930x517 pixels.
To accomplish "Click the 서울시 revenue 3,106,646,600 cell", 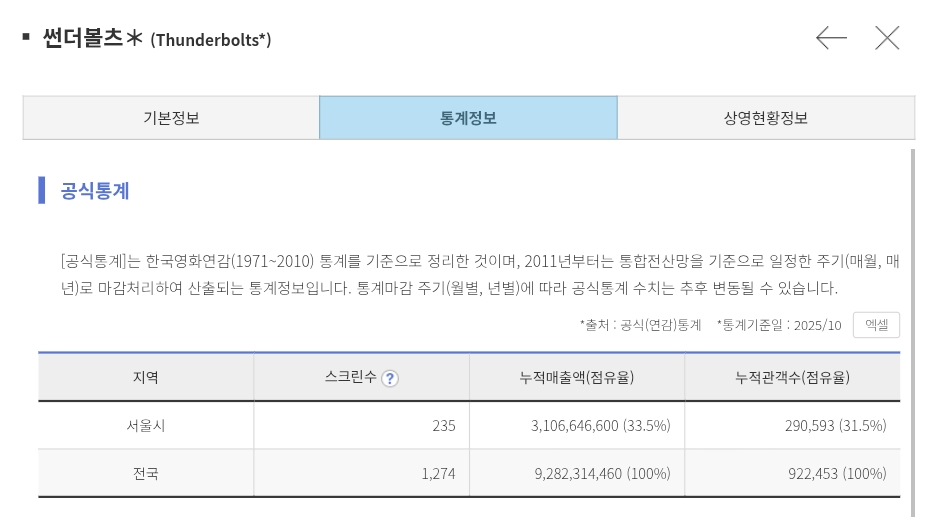I will [600, 425].
